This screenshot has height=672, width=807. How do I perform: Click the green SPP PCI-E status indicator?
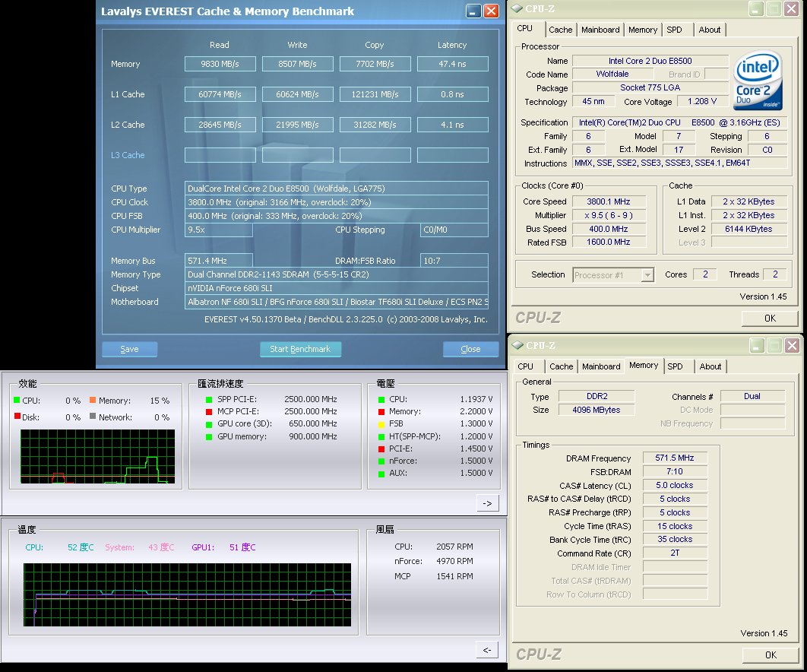209,400
